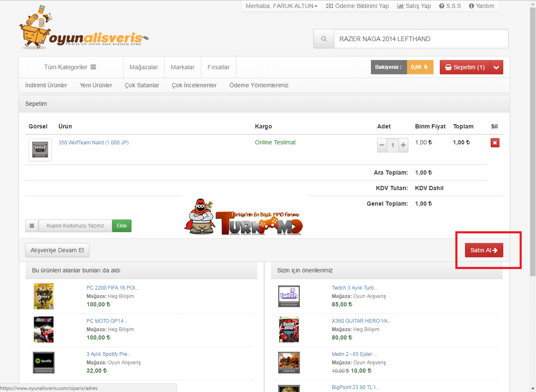This screenshot has height=392, width=536.
Task: Open PC MOTO GP14... product link
Action: [x=107, y=321]
